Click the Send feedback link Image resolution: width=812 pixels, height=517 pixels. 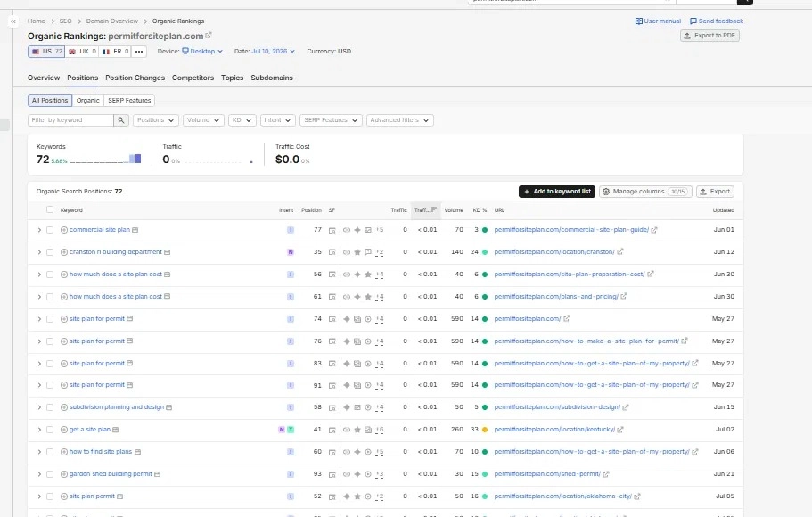click(717, 21)
